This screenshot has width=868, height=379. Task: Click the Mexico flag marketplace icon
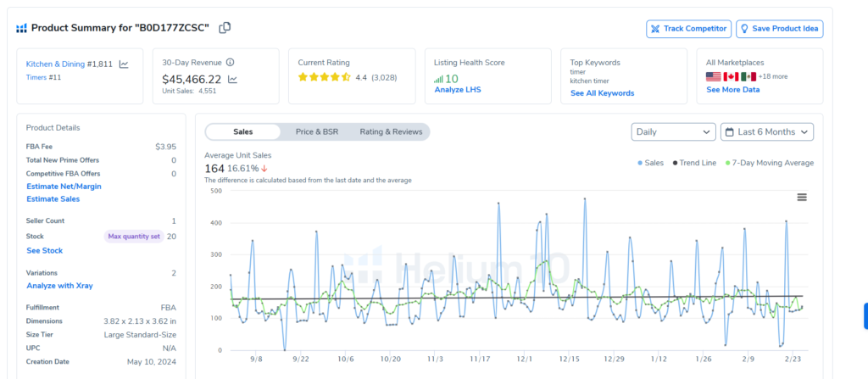[x=748, y=76]
